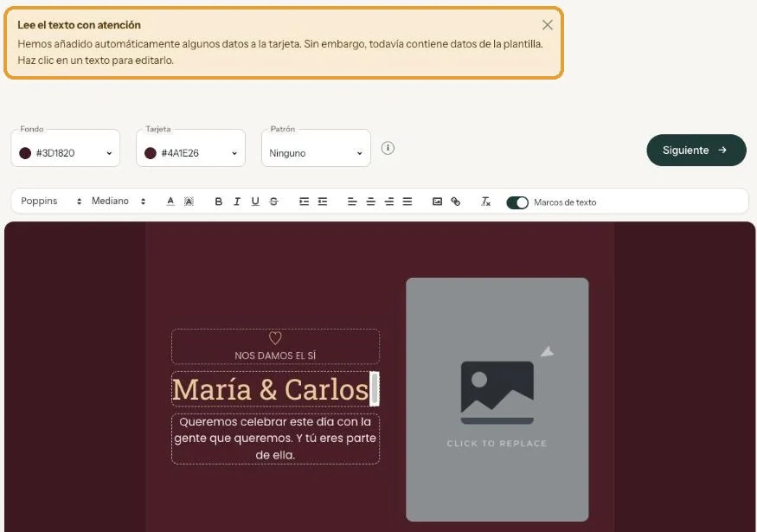Viewport: 757px width, 532px height.
Task: Click the increase indent icon
Action: [x=304, y=202]
